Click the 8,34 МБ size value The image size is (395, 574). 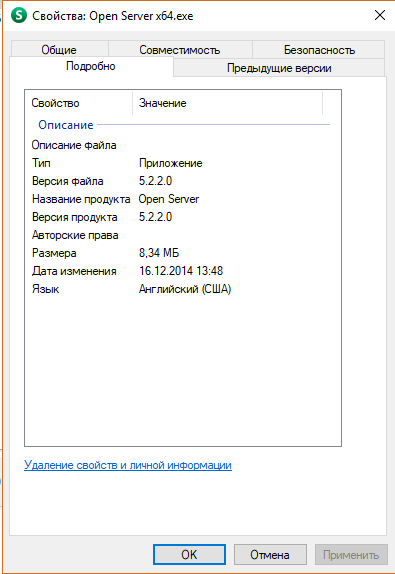[159, 253]
